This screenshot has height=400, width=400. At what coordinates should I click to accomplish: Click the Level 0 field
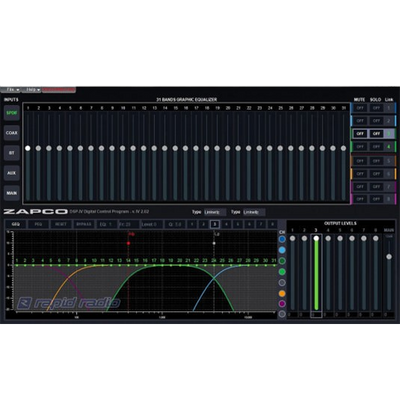coord(152,224)
